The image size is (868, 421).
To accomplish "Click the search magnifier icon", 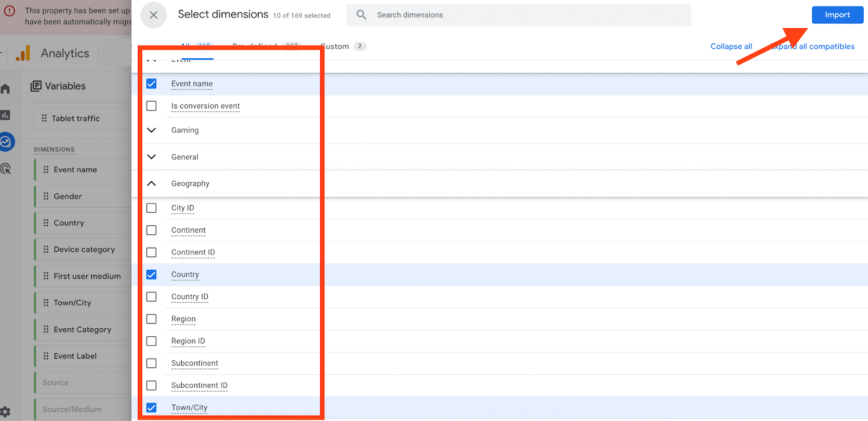I will click(361, 15).
